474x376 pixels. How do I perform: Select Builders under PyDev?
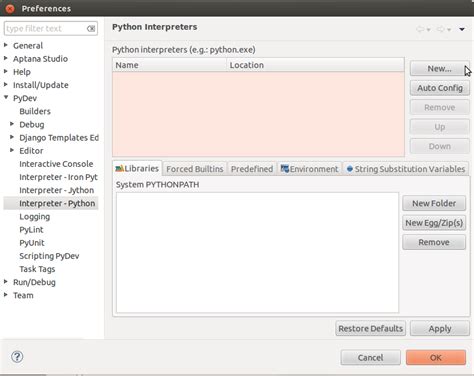coord(35,111)
